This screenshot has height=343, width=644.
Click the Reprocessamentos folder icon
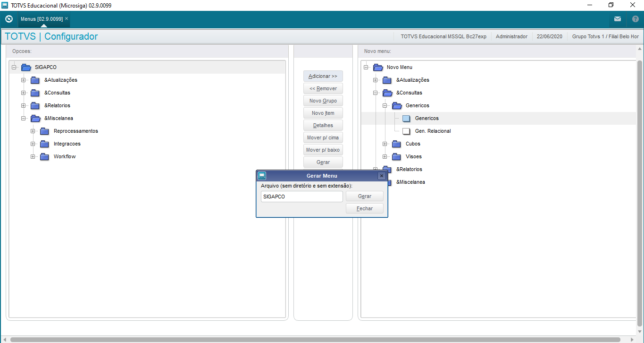coord(45,131)
